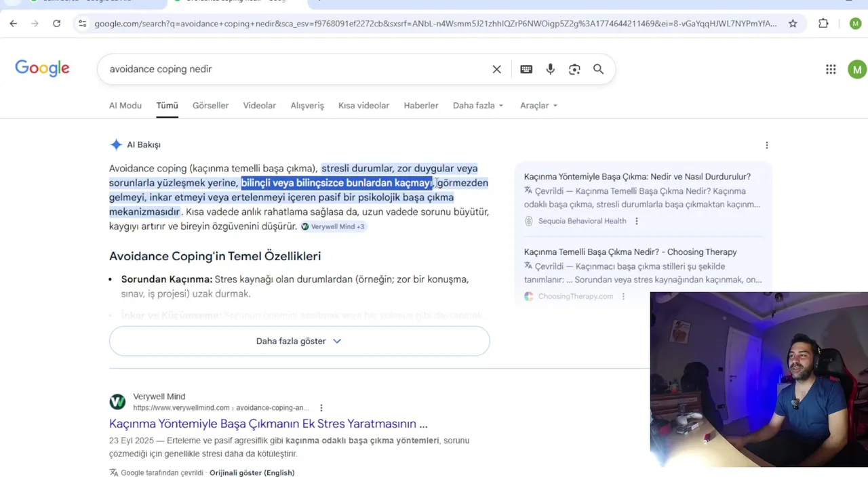Screen dimensions: 868x488
Task: Click the forward navigation arrow
Action: point(35,23)
